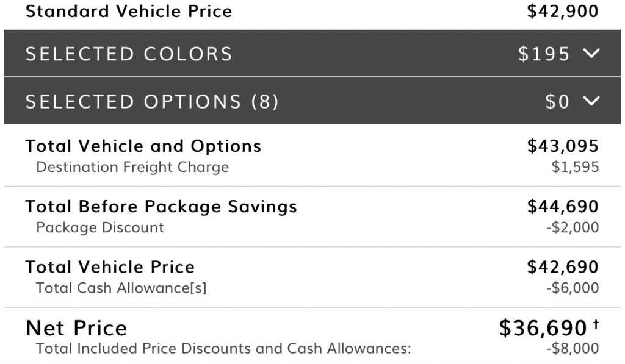Click Destination Freight Charge text
This screenshot has width=625, height=364.
132,167
